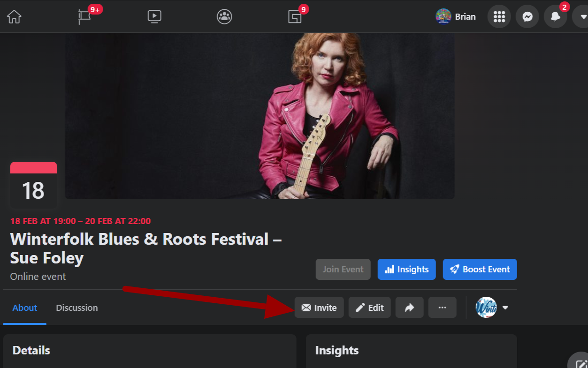Go to the Facebook Home icon
Viewport: 588px width, 368px height.
tap(14, 16)
